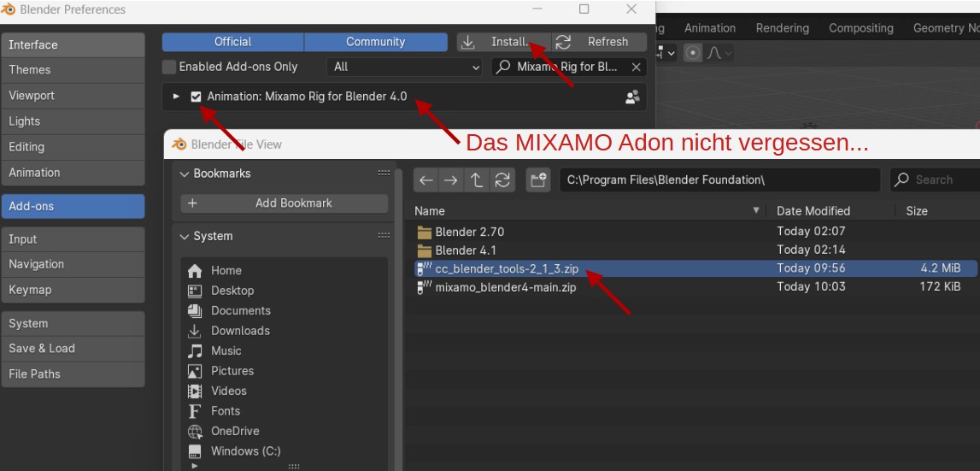Refresh the file list icon
Viewport: 980px width, 471px height.
pyautogui.click(x=502, y=180)
